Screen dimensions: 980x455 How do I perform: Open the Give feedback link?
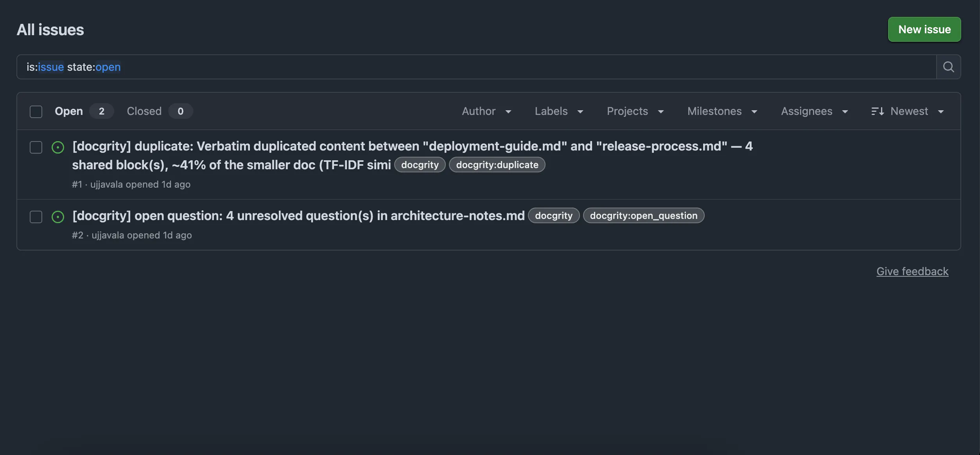pos(912,271)
